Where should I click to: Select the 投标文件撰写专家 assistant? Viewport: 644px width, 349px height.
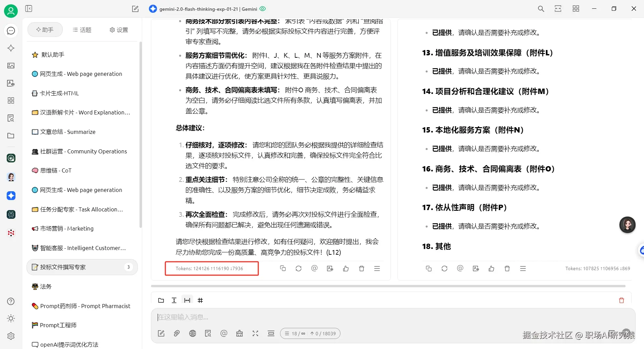pos(62,267)
